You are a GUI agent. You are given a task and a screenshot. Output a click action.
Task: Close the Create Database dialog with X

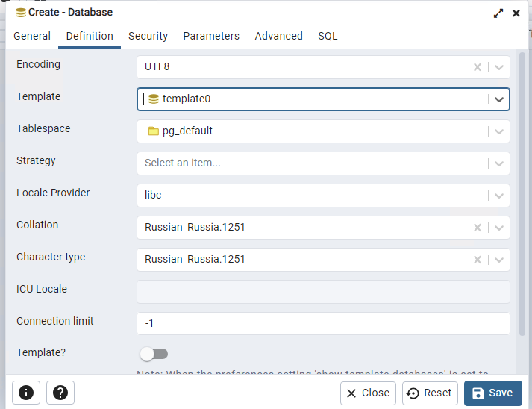[516, 13]
